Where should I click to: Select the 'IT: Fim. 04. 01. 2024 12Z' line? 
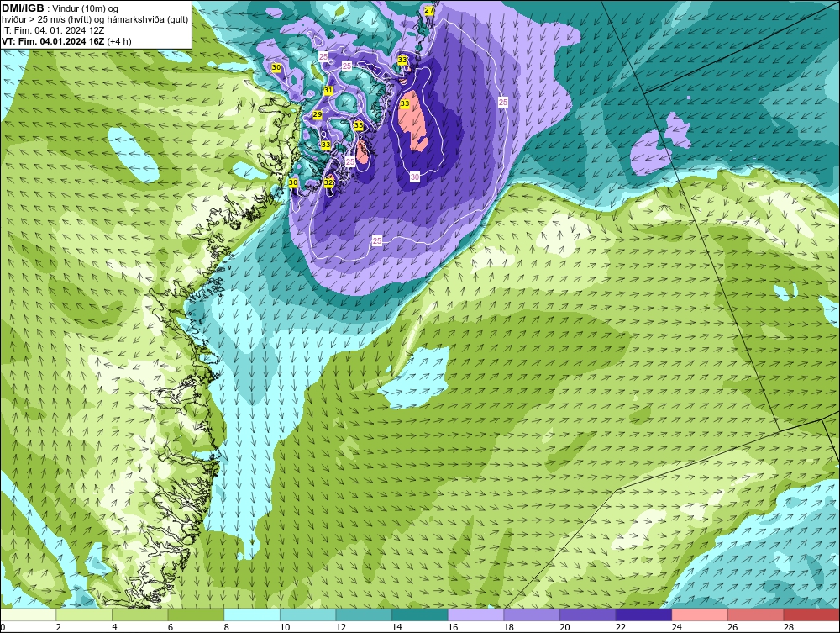pos(53,30)
